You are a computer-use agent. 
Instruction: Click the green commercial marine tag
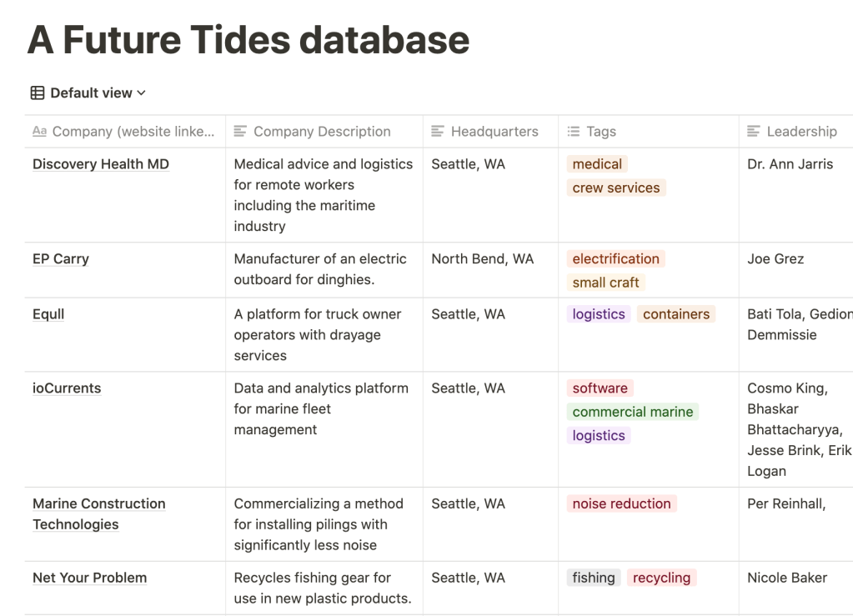632,412
